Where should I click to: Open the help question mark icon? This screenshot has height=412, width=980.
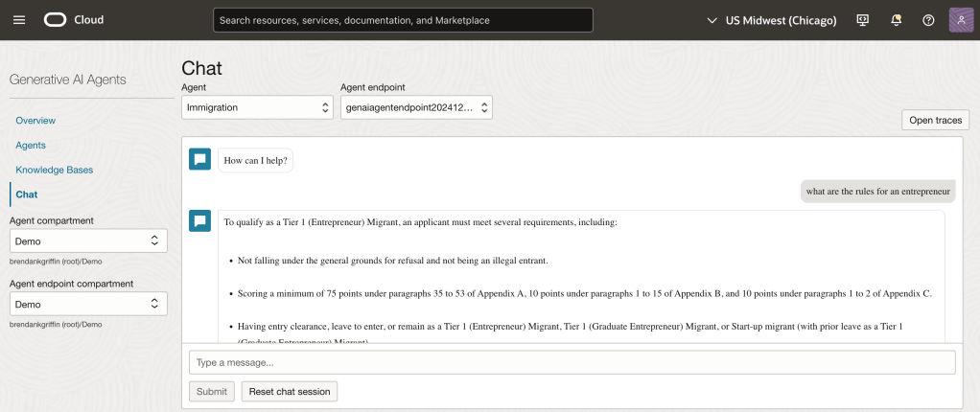tap(928, 20)
